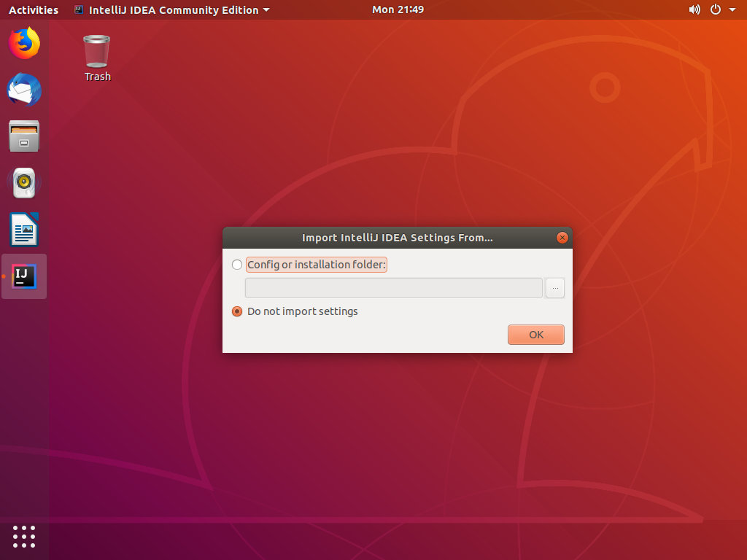The width and height of the screenshot is (747, 560).
Task: Click the volume icon in the top bar
Action: coord(694,9)
